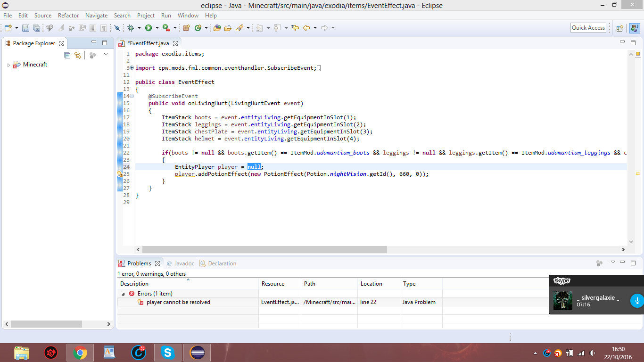
Task: Click the New Java Package icon
Action: point(187,28)
